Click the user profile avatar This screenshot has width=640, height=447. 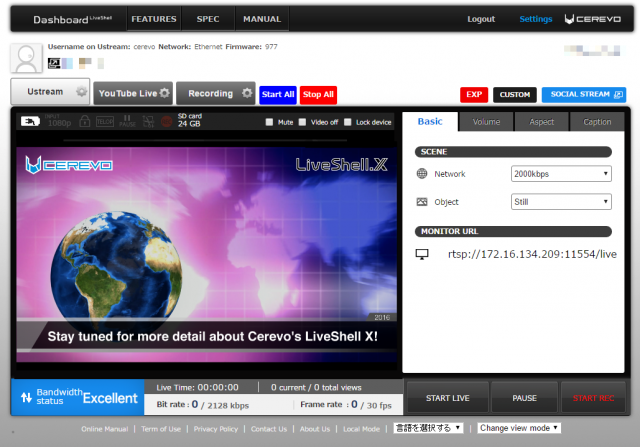(27, 58)
